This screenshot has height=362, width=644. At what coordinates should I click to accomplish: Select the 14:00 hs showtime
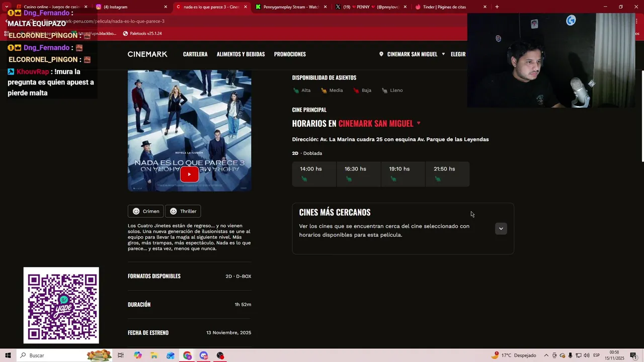tap(314, 174)
